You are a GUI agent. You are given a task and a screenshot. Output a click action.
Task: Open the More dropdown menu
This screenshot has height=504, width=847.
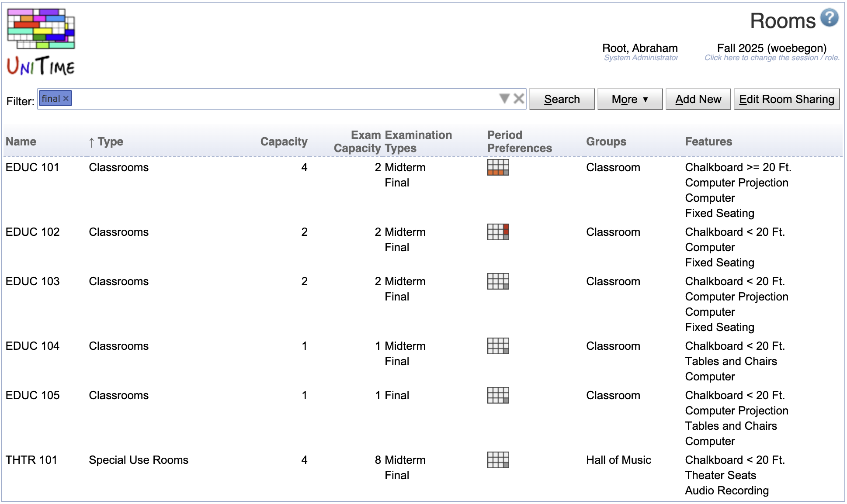click(x=630, y=99)
